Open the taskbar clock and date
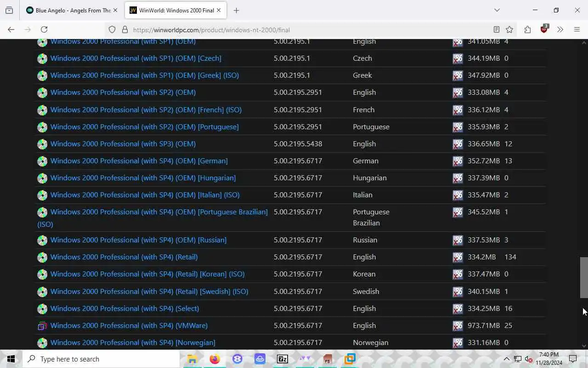Screen dimensions: 588x368 (x=549, y=359)
